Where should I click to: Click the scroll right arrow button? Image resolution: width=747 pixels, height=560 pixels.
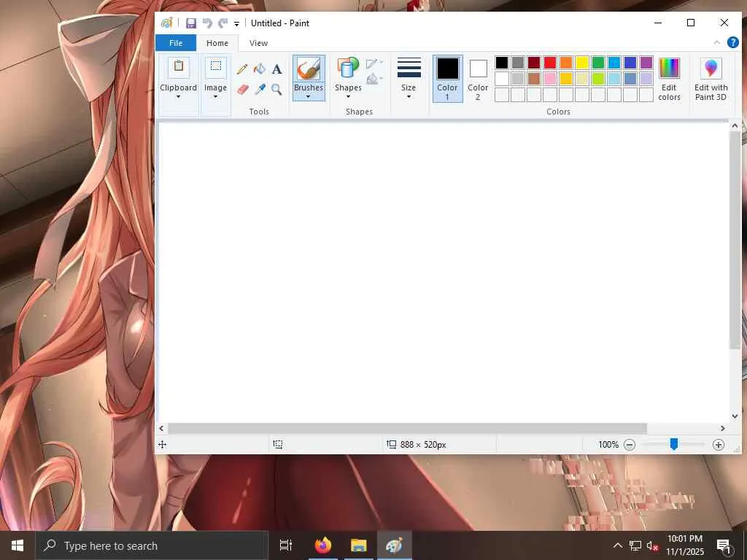click(x=723, y=428)
